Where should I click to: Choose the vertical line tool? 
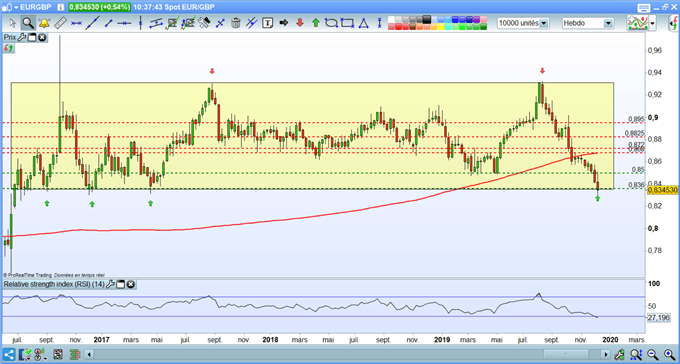point(140,23)
